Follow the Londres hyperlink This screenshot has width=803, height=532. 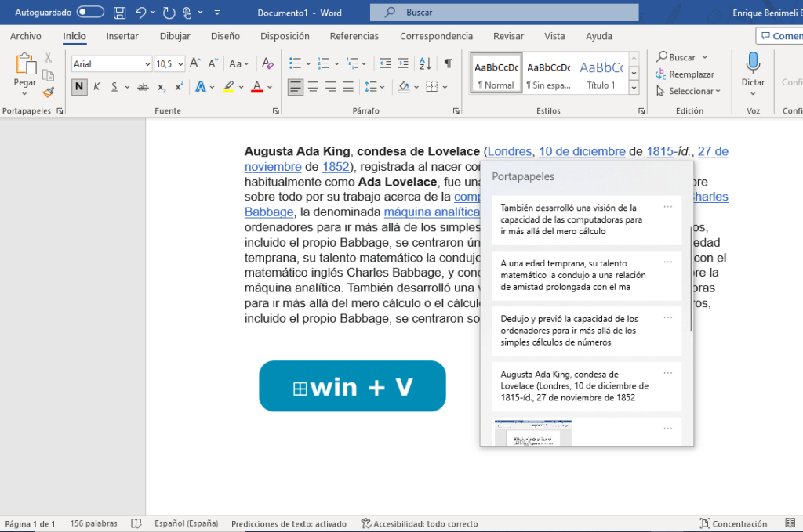coord(509,151)
